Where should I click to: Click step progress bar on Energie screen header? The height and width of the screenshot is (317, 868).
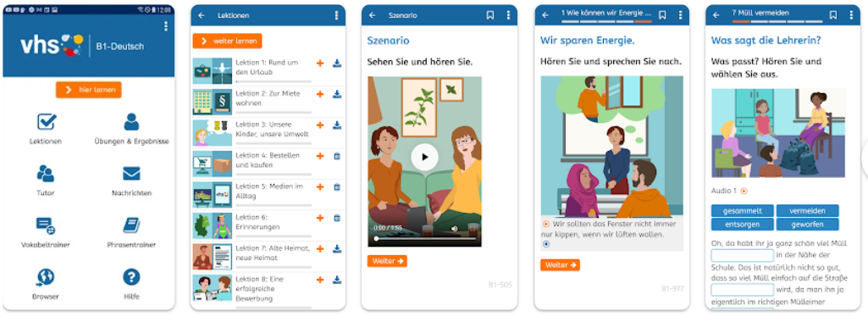click(606, 21)
